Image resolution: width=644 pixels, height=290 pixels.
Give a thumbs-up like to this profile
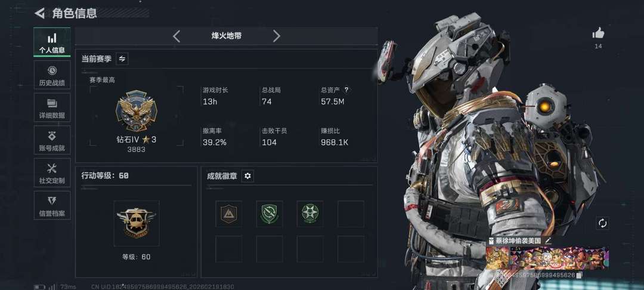pos(599,33)
